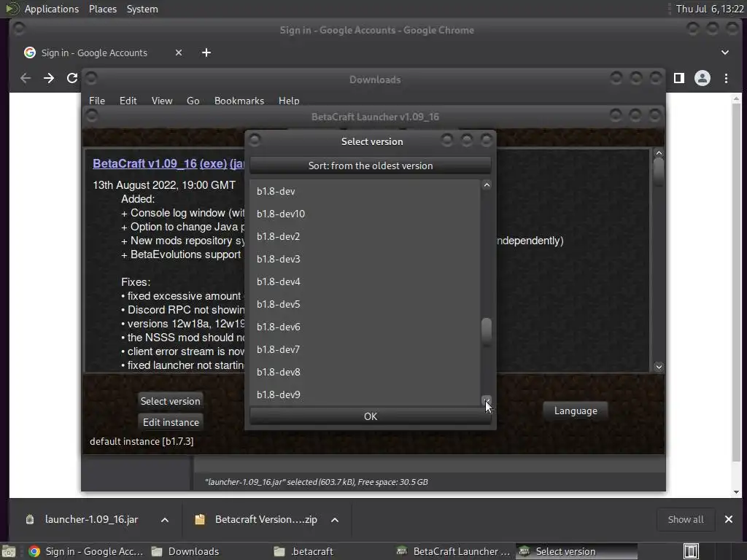This screenshot has width=747, height=560.
Task: Select version b1.8-dev10
Action: 365,214
